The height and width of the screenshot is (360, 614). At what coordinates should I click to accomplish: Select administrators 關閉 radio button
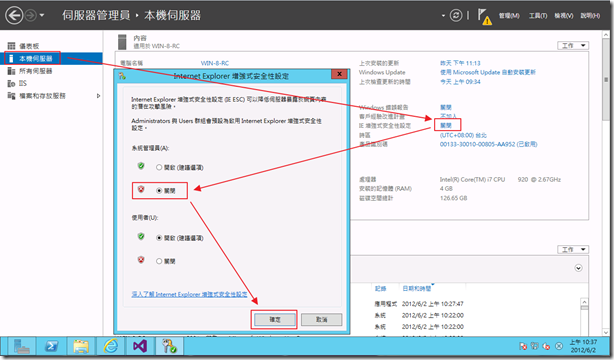coord(159,190)
